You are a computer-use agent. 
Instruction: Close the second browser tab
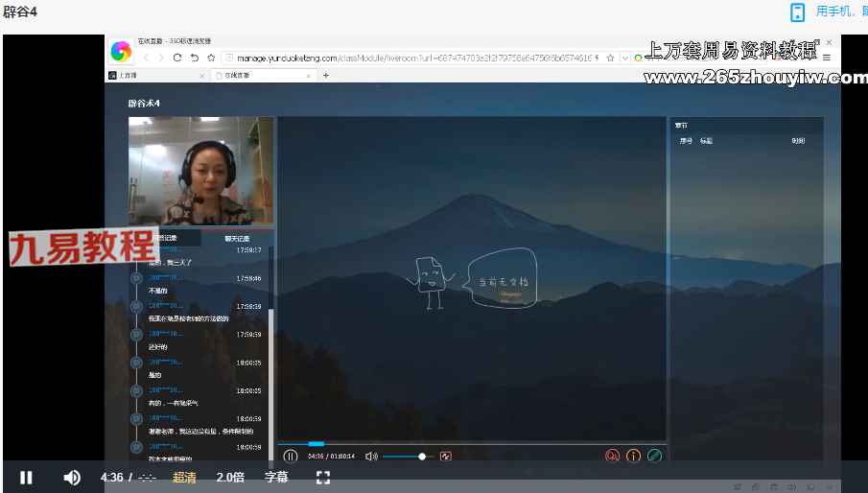click(308, 76)
